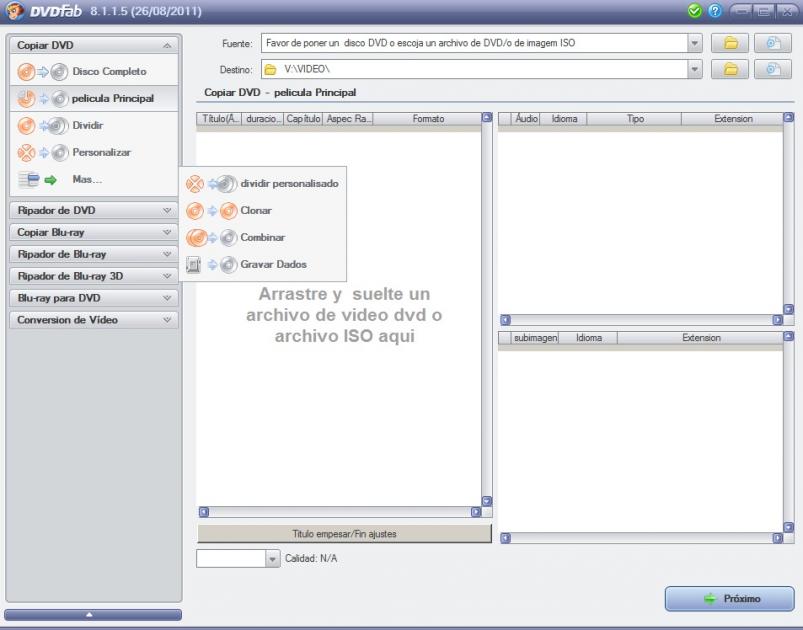Load ISO image file for Fuente

pyautogui.click(x=773, y=43)
